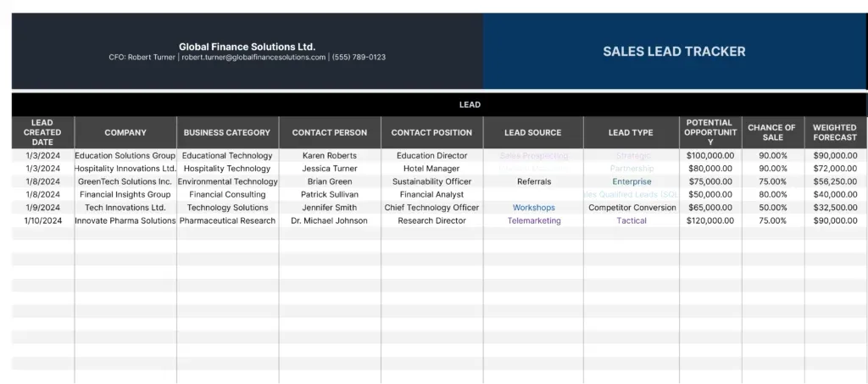The image size is (868, 384).
Task: Open the Competitor Conversion lead type dropdown
Action: [x=632, y=208]
